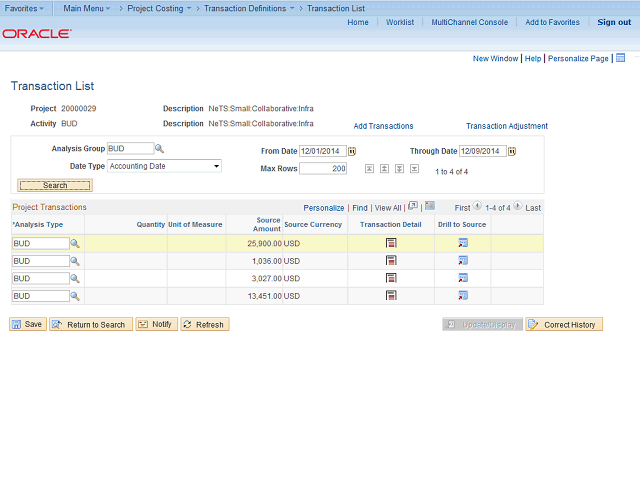Open the Project Costing breadcrumb menu

click(x=159, y=8)
